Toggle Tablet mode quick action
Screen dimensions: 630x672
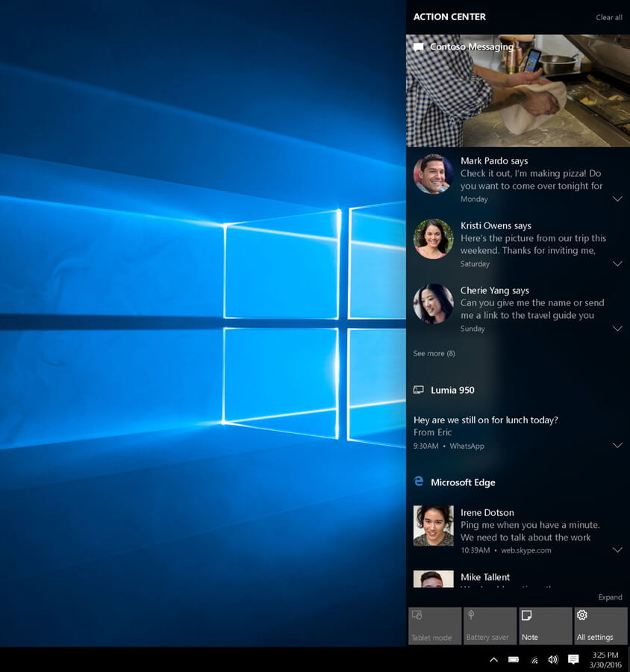click(x=434, y=626)
